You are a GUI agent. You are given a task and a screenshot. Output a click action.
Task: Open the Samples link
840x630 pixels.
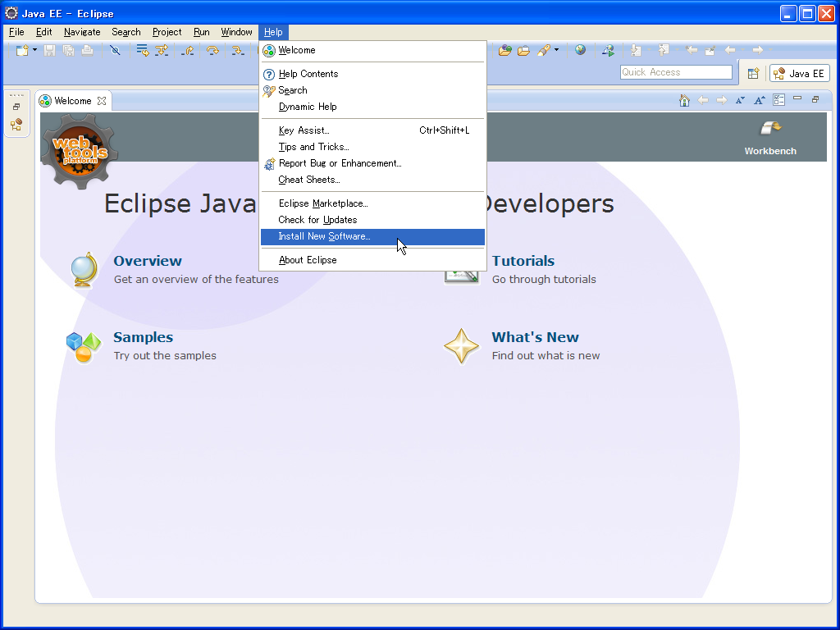(143, 337)
